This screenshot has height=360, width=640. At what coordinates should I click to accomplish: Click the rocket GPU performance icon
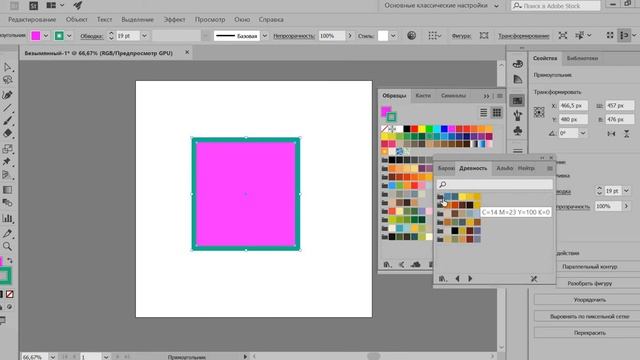(78, 5)
